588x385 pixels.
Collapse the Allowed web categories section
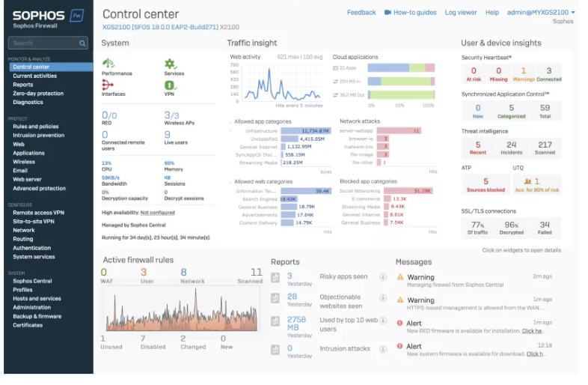pos(230,181)
